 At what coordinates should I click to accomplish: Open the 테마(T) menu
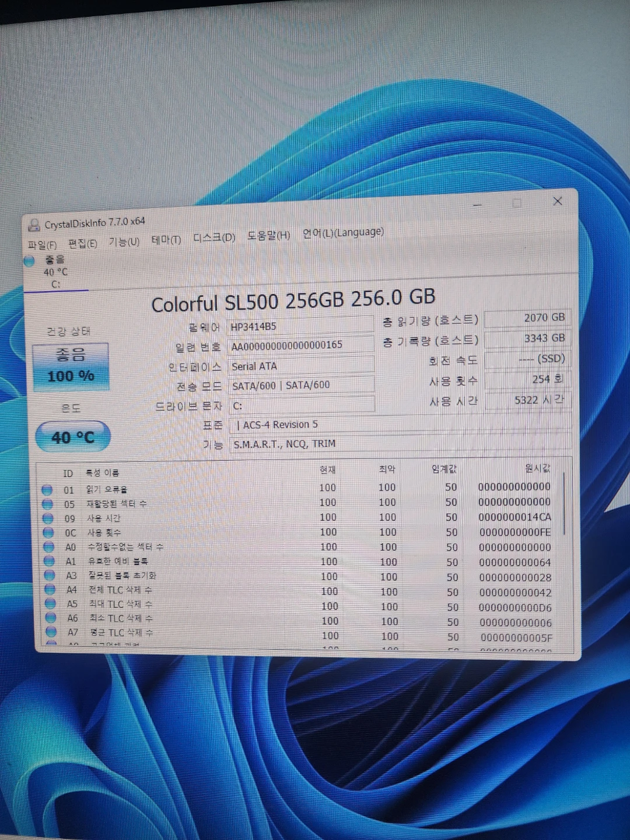166,240
